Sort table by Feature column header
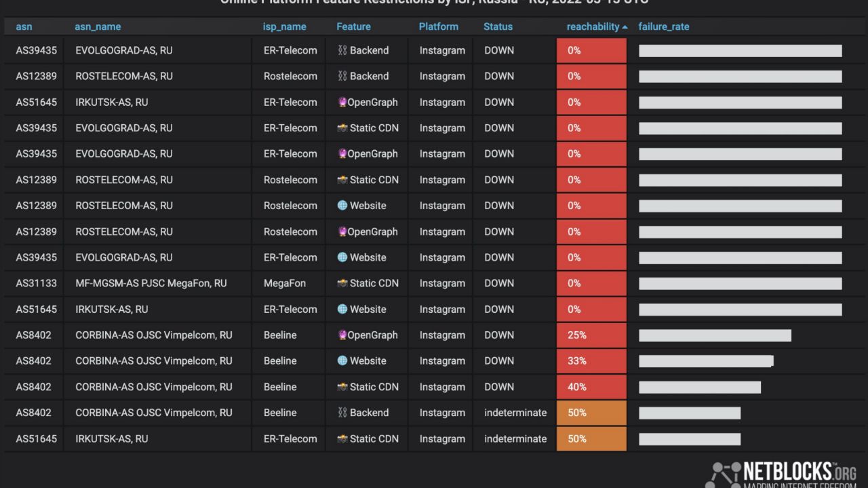 point(353,26)
